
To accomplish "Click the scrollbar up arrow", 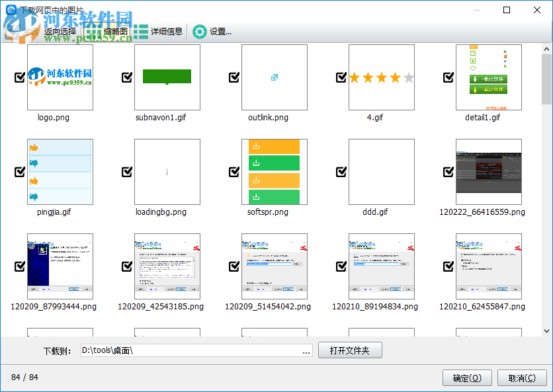I will click(546, 49).
